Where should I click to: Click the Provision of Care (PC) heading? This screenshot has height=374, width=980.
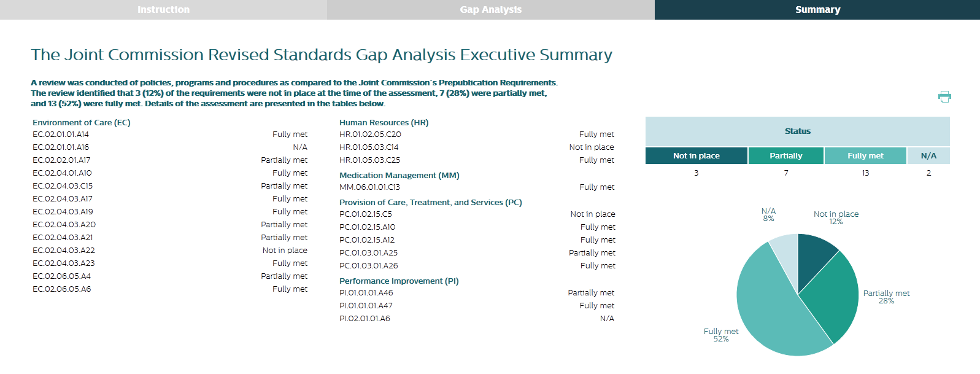tap(431, 203)
